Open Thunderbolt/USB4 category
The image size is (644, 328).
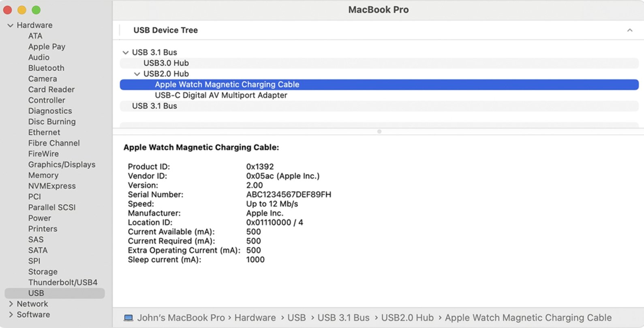63,283
